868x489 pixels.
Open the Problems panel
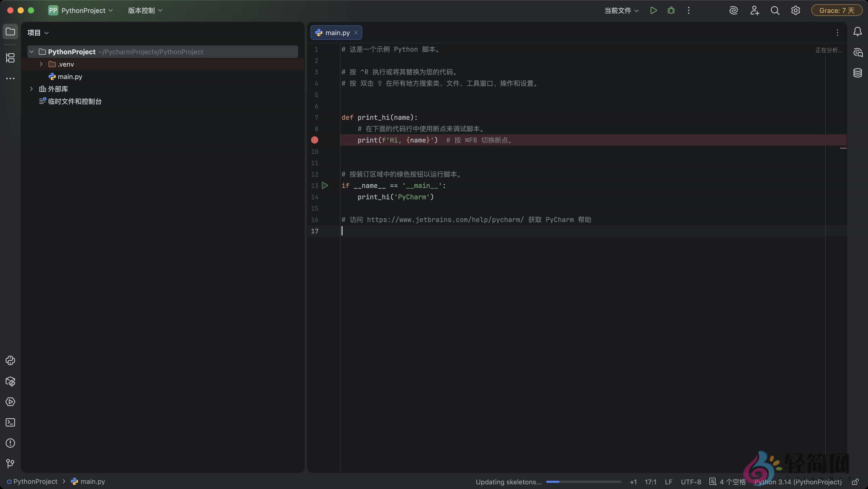coord(10,443)
